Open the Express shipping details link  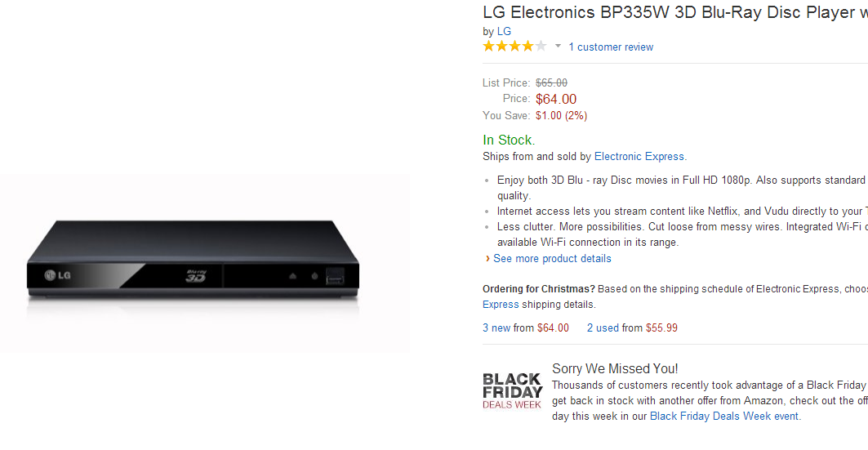[x=501, y=305]
